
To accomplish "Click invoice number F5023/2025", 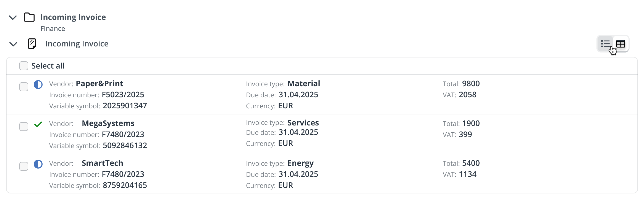I will (x=123, y=95).
